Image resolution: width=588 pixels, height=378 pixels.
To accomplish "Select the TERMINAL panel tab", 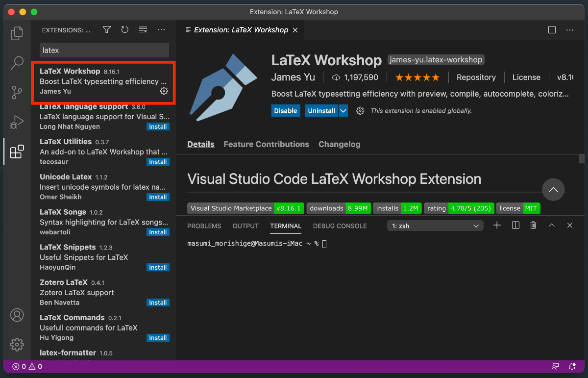I will pyautogui.click(x=286, y=226).
